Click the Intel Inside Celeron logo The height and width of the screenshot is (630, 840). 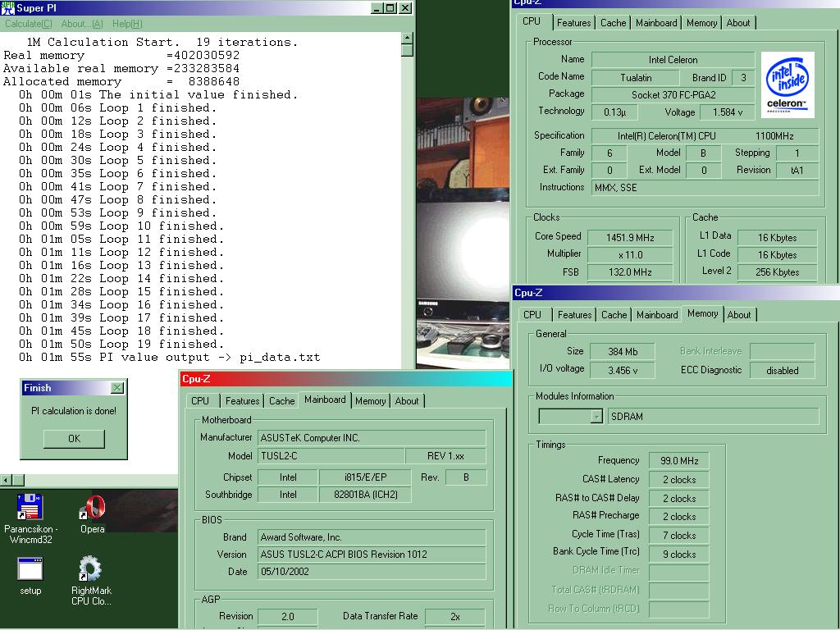[787, 84]
